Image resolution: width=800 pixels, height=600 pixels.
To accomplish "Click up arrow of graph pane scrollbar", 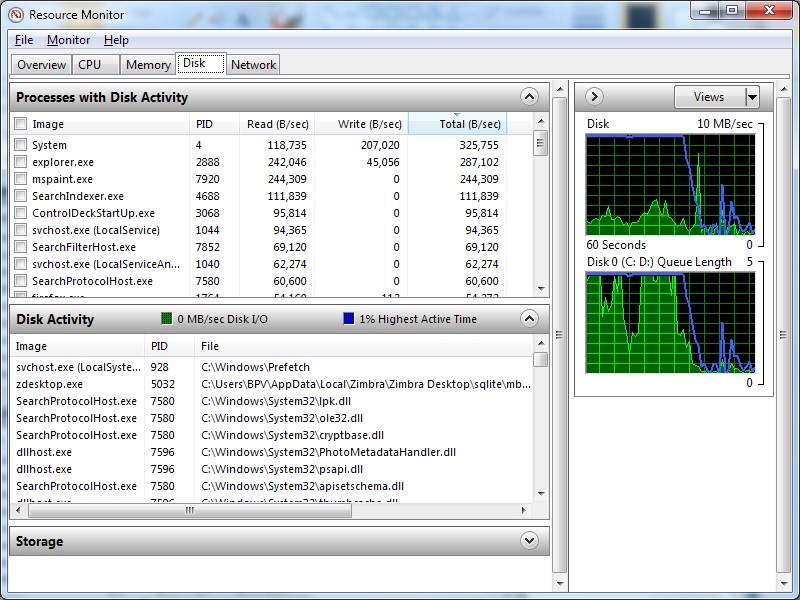I will click(784, 90).
